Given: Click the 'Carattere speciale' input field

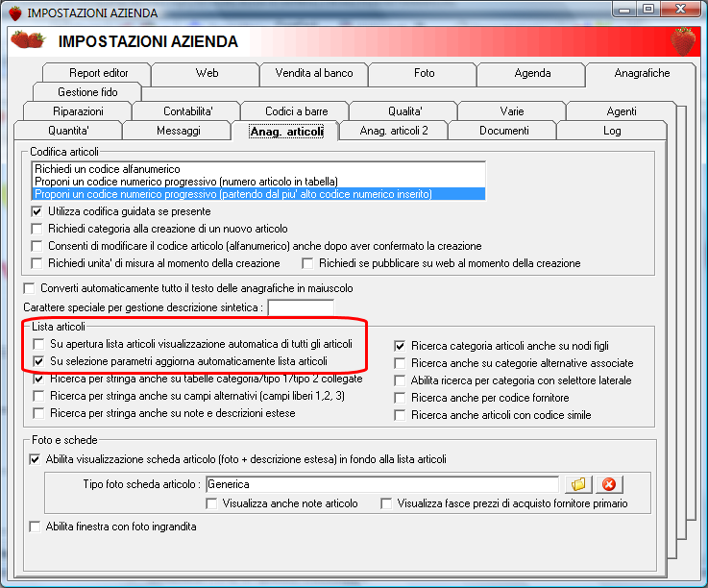Looking at the screenshot, I should tap(301, 307).
